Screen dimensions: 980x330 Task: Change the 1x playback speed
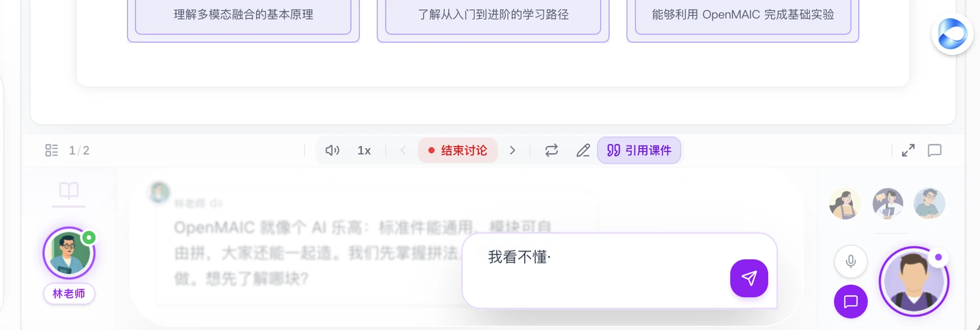(364, 150)
